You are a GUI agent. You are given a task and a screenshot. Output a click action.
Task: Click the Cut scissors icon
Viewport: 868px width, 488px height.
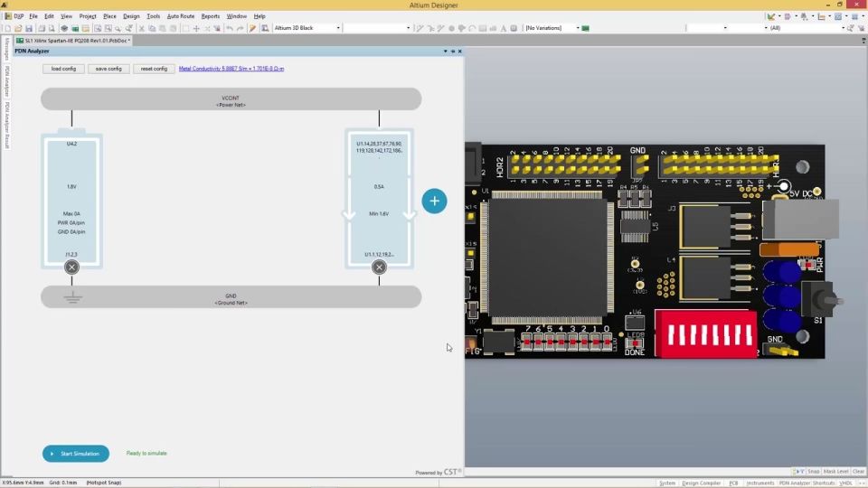141,28
